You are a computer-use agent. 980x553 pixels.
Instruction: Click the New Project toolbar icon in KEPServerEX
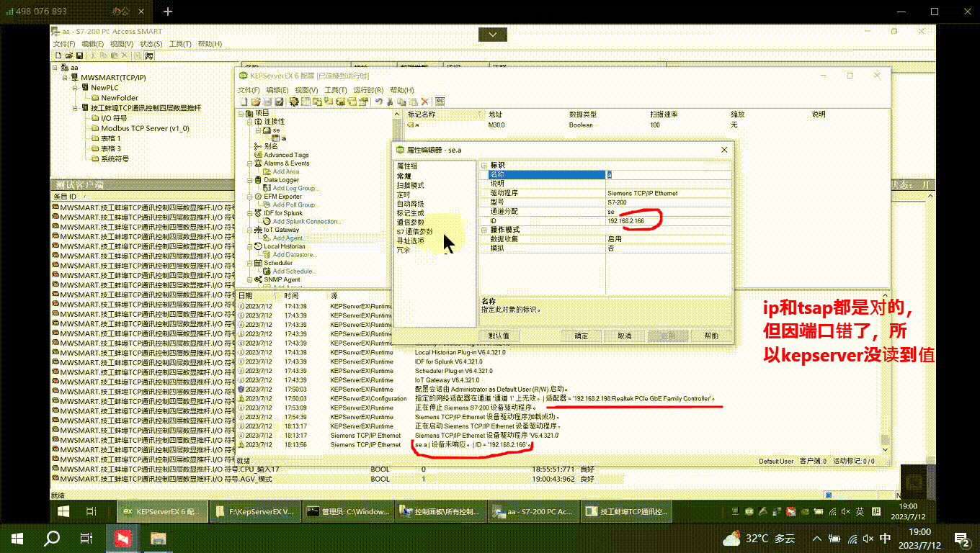(x=244, y=101)
